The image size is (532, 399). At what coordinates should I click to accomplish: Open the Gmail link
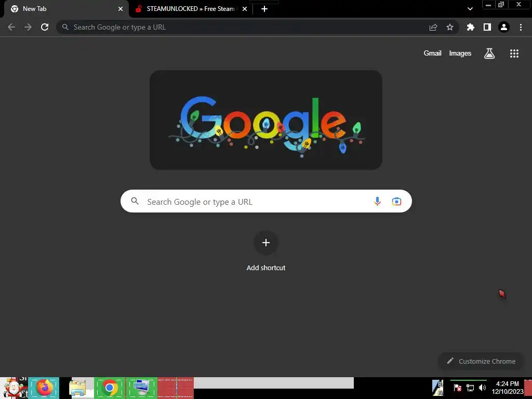click(x=433, y=54)
